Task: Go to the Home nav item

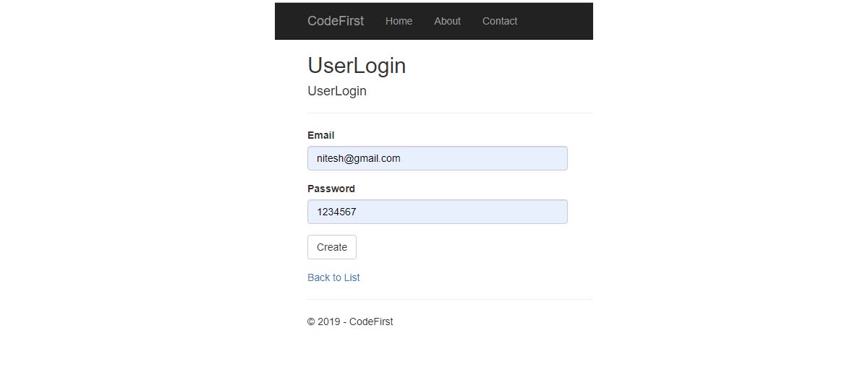Action: click(x=399, y=21)
